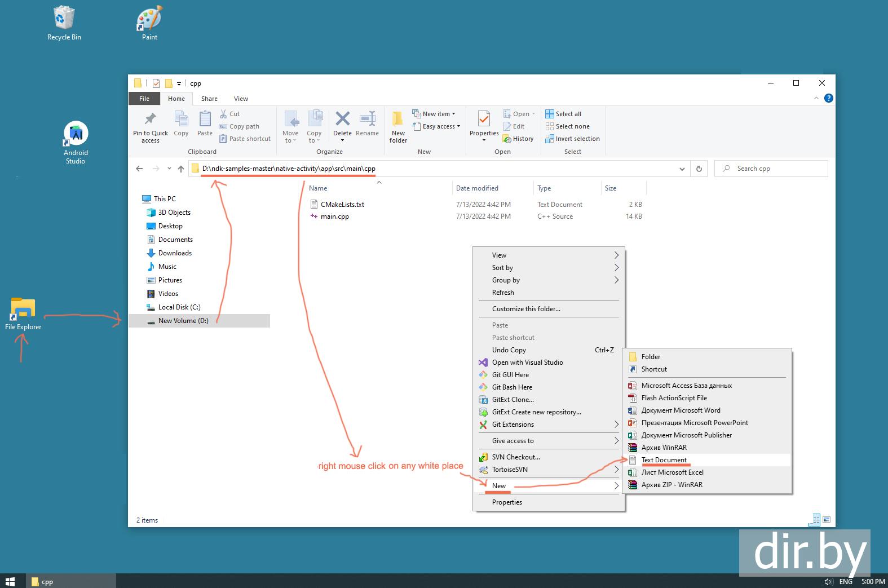
Task: Click Select all in ribbon
Action: pyautogui.click(x=563, y=114)
